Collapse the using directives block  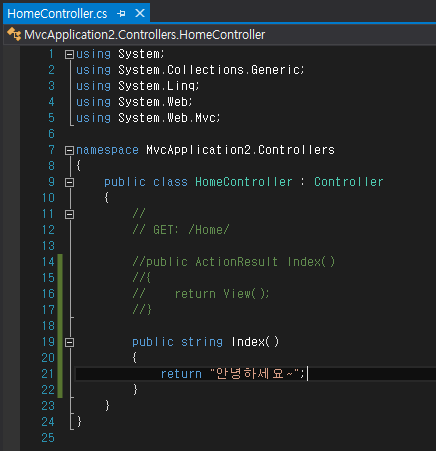point(69,54)
